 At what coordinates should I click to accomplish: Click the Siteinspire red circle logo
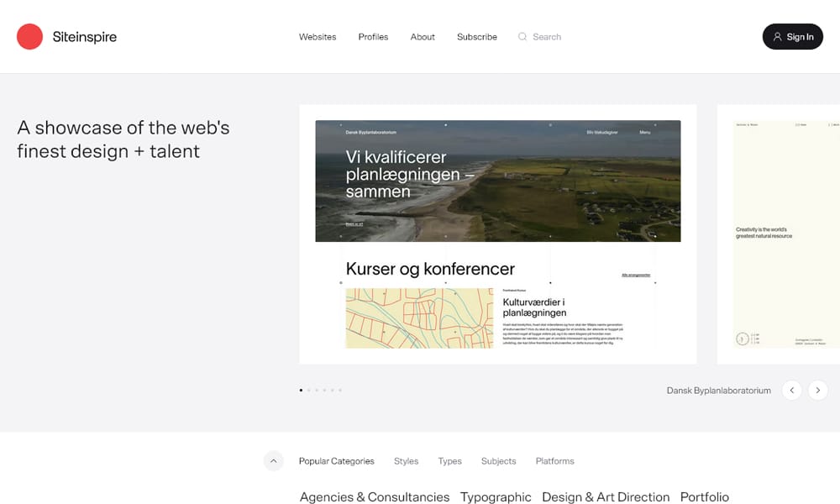point(29,36)
